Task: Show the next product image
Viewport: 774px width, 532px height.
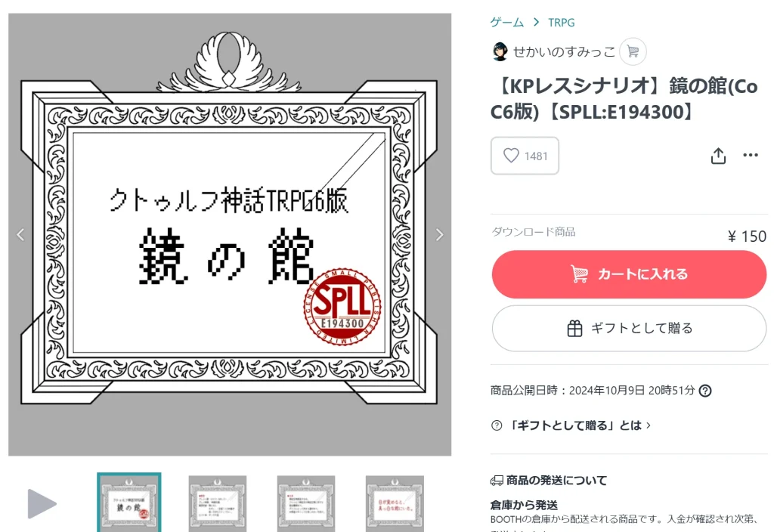Action: click(439, 235)
